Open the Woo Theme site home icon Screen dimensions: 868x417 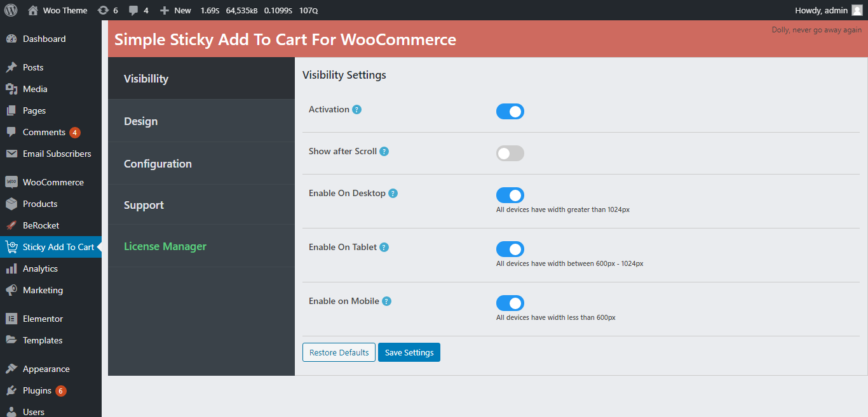click(33, 10)
